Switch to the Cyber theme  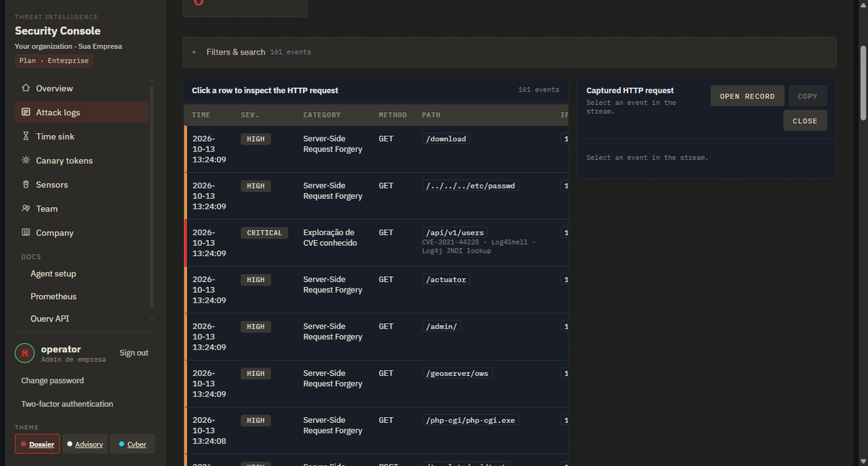[x=132, y=444]
